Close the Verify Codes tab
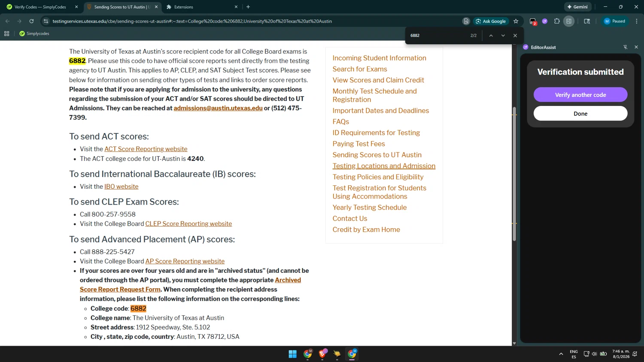The height and width of the screenshot is (362, 644). [x=76, y=7]
